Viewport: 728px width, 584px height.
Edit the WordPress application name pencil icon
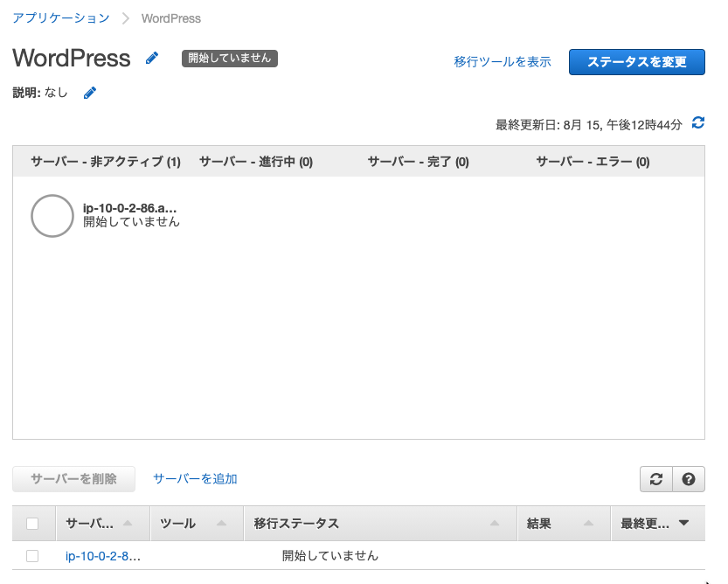(152, 58)
